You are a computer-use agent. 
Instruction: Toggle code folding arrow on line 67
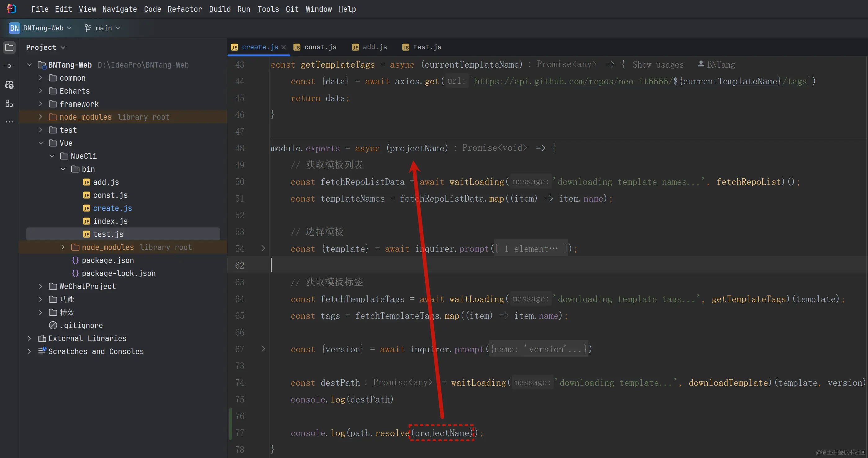(263, 349)
